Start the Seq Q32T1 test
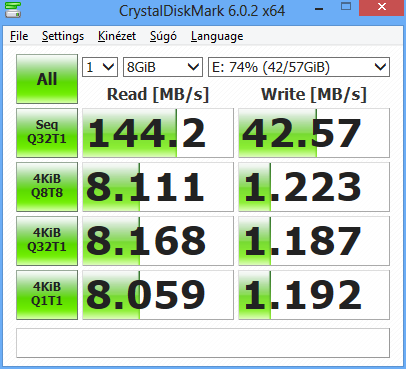 pyautogui.click(x=47, y=133)
